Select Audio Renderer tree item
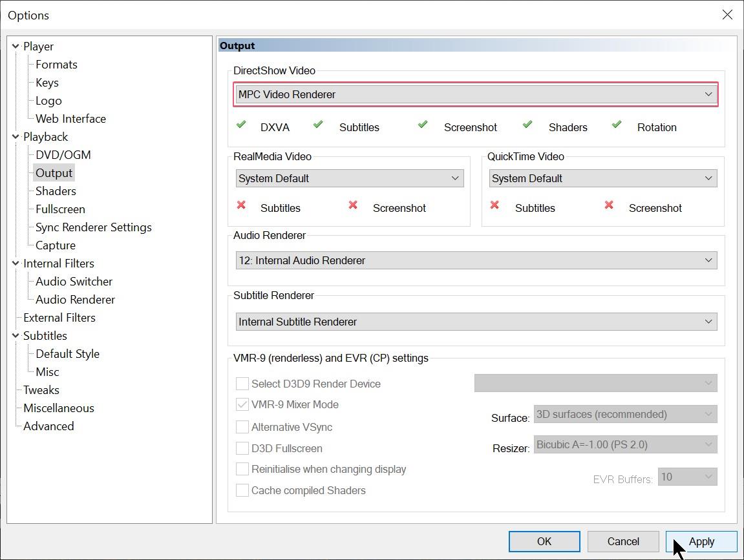This screenshot has height=560, width=744. coord(75,300)
